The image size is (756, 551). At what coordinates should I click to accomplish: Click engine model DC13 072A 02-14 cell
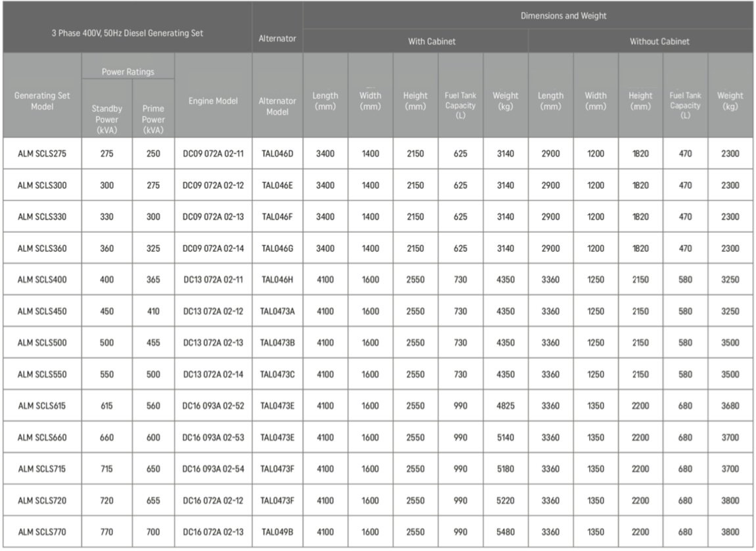(x=213, y=374)
